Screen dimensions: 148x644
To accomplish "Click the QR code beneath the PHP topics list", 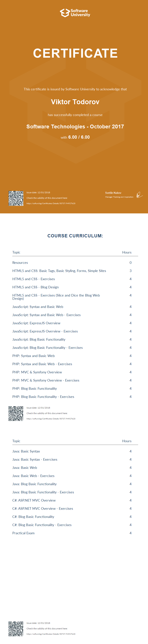I will click(16, 413).
